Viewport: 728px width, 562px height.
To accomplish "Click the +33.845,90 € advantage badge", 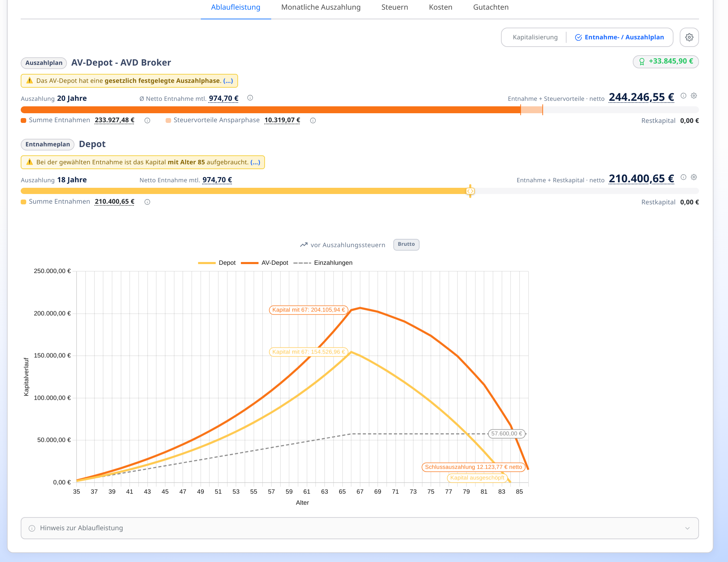I will click(x=666, y=62).
